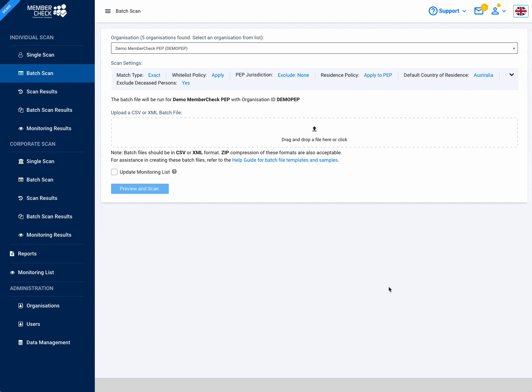This screenshot has height=392, width=532.
Task: Expand the user account dropdown arrow
Action: coord(504,11)
